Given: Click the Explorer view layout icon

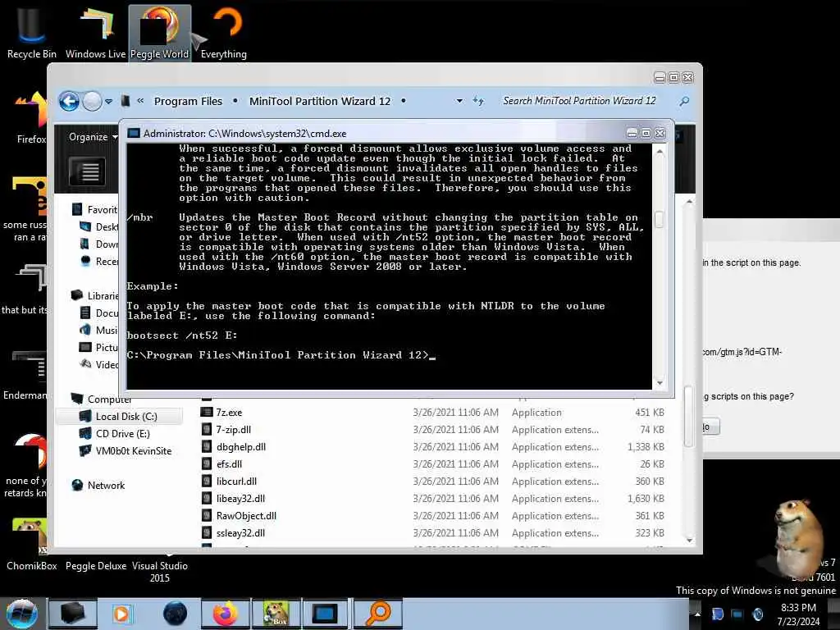Looking at the screenshot, I should coord(87,171).
